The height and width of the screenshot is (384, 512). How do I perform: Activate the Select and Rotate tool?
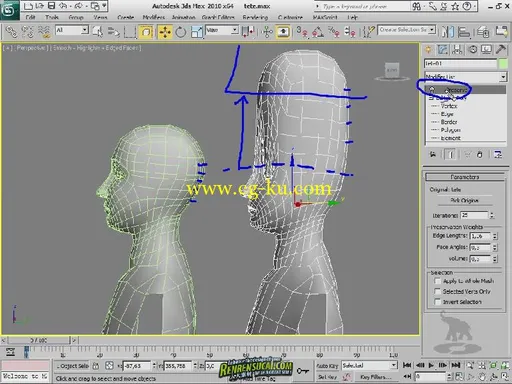pos(180,32)
